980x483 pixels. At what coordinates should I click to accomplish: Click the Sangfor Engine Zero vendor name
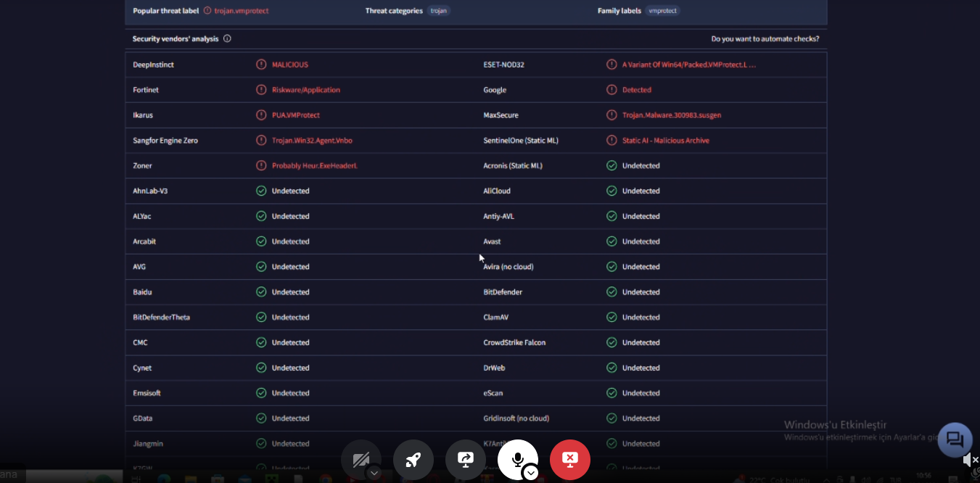tap(165, 141)
